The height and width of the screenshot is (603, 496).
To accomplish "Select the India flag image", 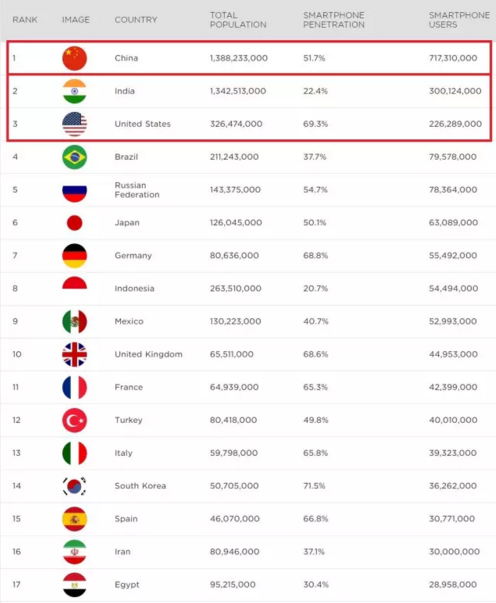I will click(x=75, y=91).
